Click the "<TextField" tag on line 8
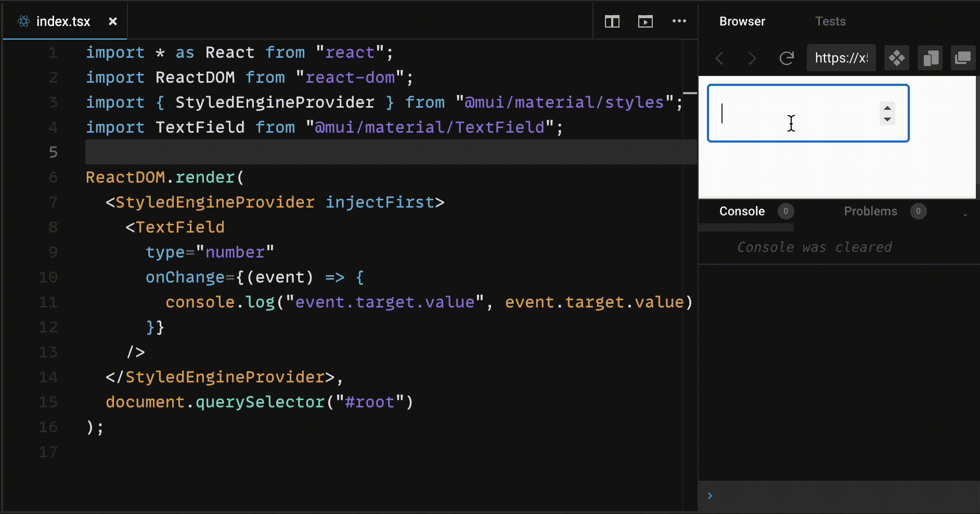980x514 pixels. [175, 227]
